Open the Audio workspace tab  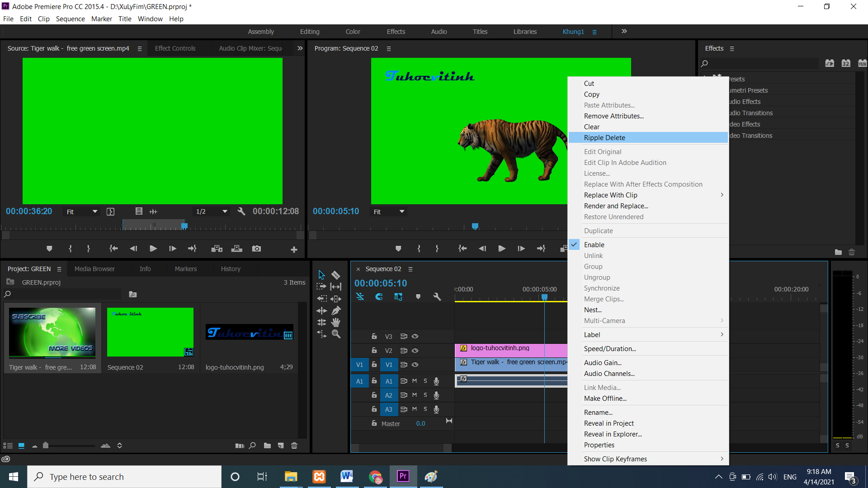coord(439,32)
